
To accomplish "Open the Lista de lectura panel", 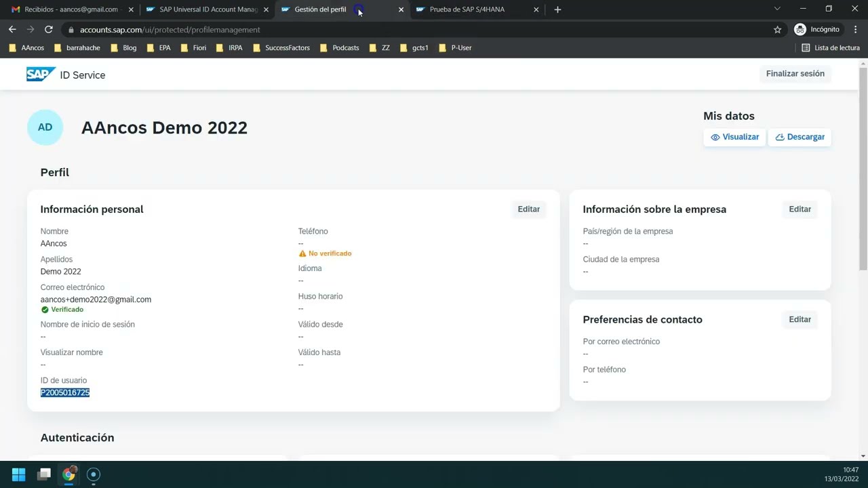I will point(831,48).
